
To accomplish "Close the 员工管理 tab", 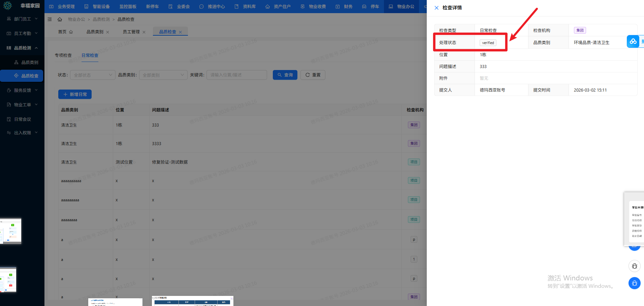I will 144,32.
